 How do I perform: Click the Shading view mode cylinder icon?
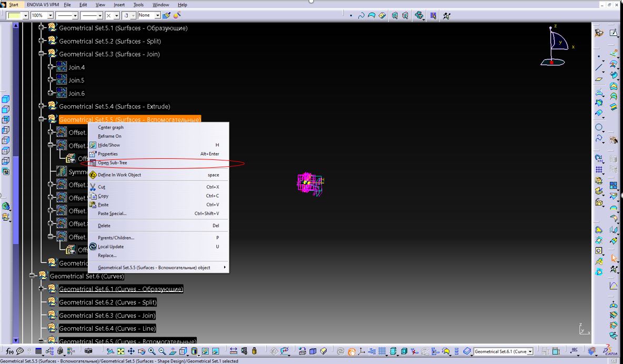point(194,351)
